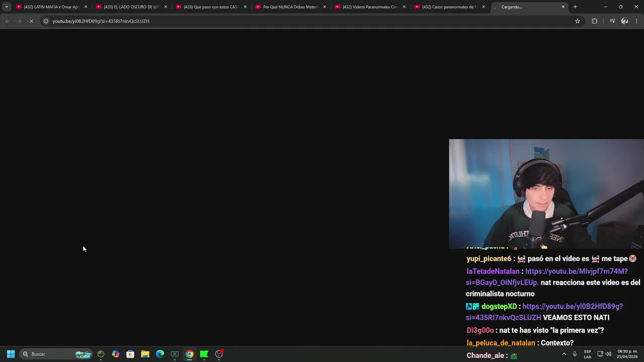The width and height of the screenshot is (644, 362).
Task: Open volume control tray icon
Action: (x=608, y=354)
